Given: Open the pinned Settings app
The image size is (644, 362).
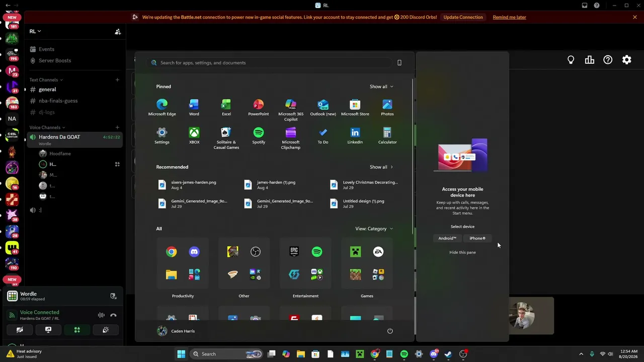Looking at the screenshot, I should click(162, 136).
